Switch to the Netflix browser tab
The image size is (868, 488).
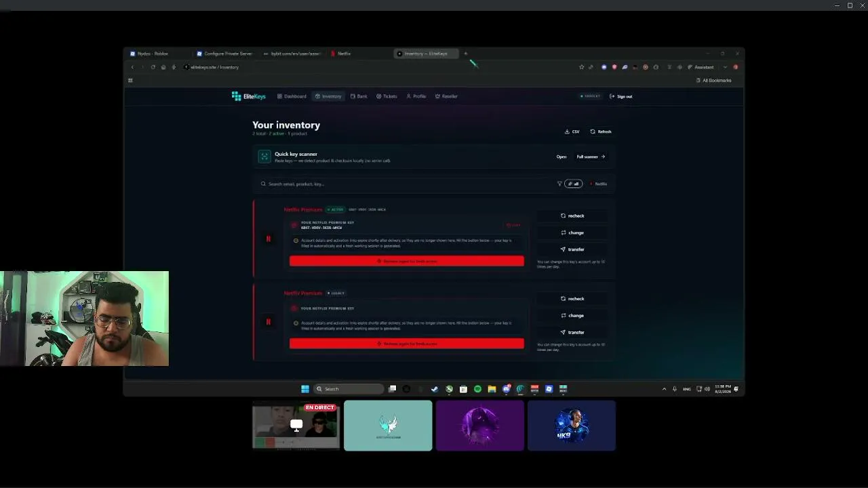coord(359,54)
